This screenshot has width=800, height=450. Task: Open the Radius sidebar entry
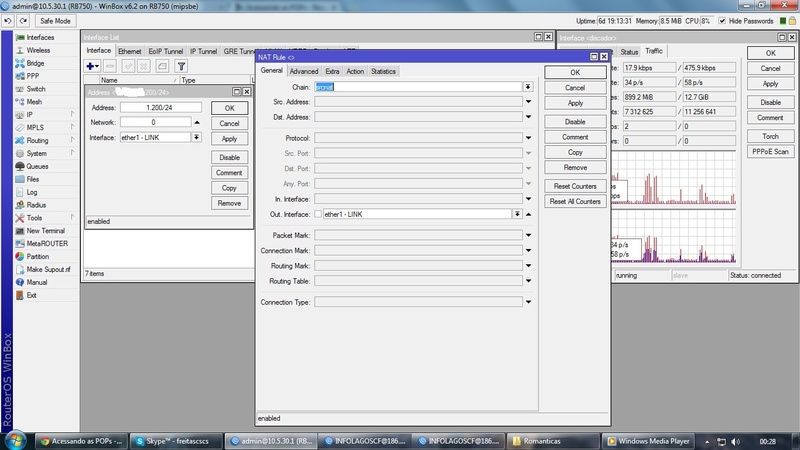(x=36, y=205)
